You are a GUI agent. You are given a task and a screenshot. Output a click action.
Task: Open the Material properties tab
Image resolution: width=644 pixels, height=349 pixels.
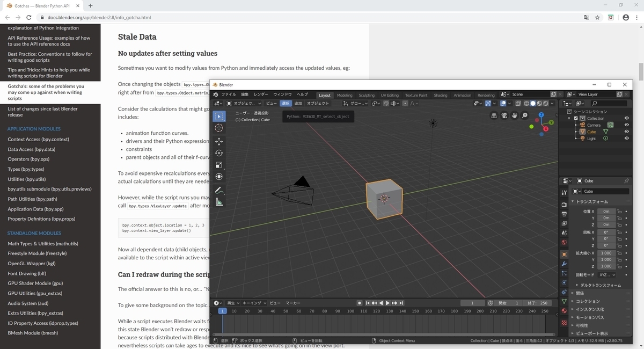564,311
